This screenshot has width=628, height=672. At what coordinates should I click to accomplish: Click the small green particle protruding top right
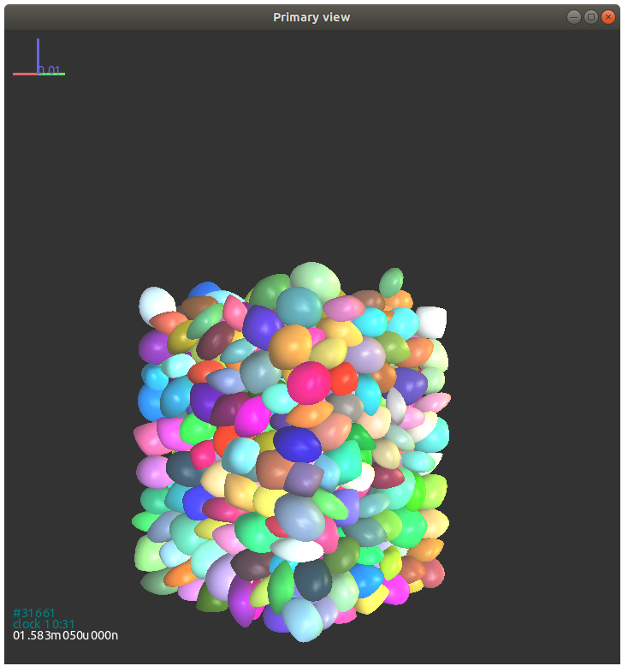pos(391,282)
